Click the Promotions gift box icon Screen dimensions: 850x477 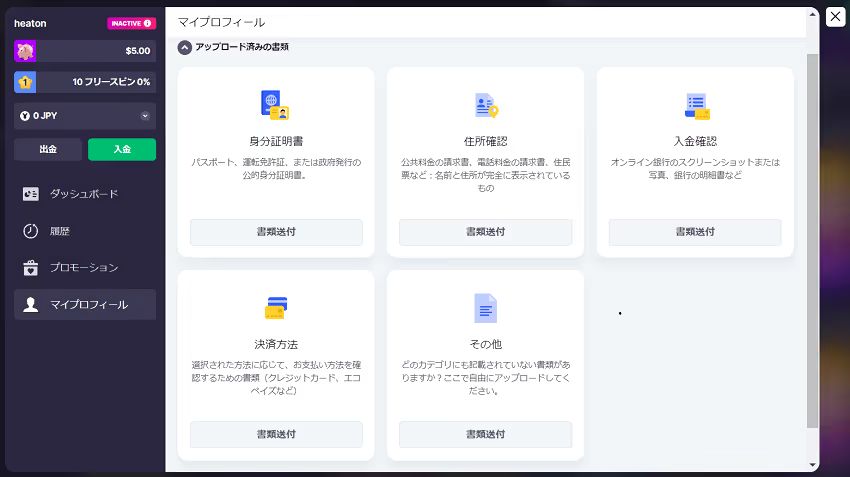coord(31,268)
